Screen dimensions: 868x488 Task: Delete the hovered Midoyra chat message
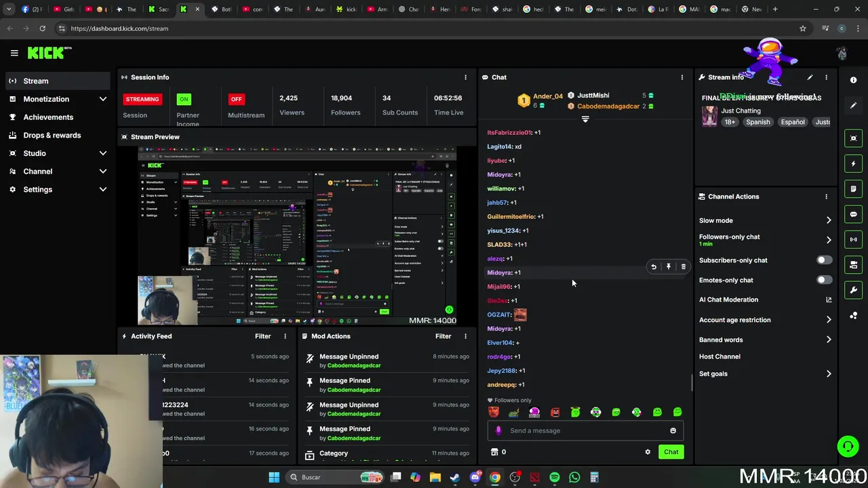pos(683,267)
